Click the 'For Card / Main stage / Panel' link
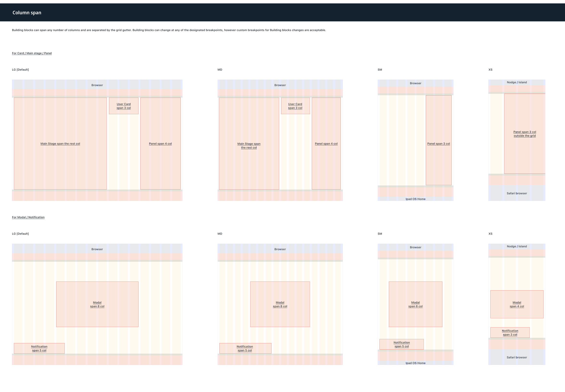Viewport: 565px width, 392px height. pyautogui.click(x=32, y=53)
